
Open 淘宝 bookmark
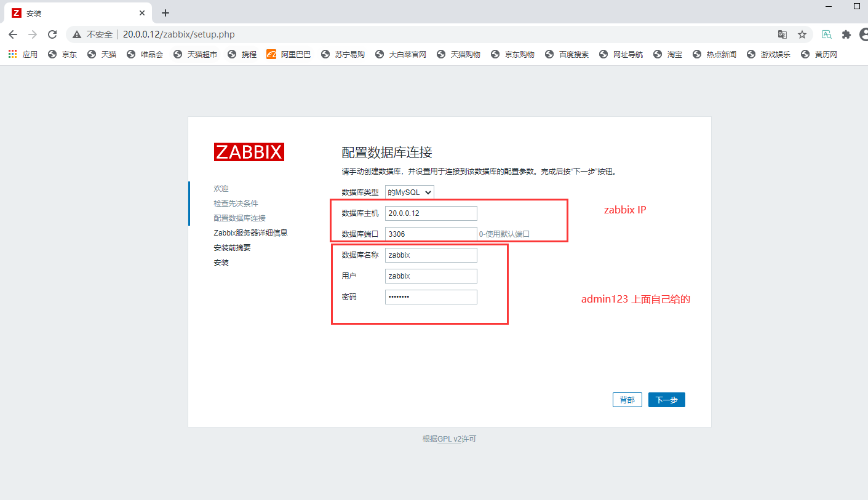668,54
